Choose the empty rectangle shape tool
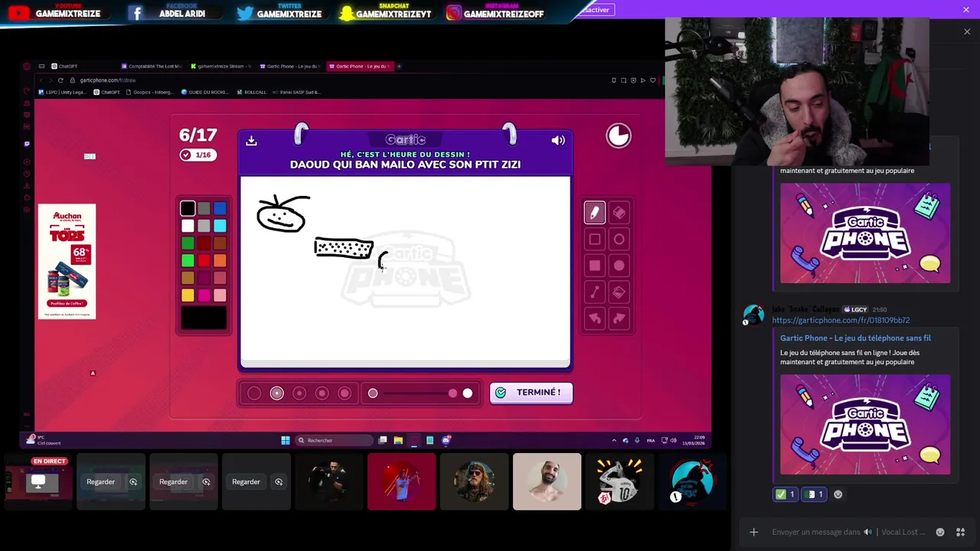980x551 pixels. click(x=595, y=240)
